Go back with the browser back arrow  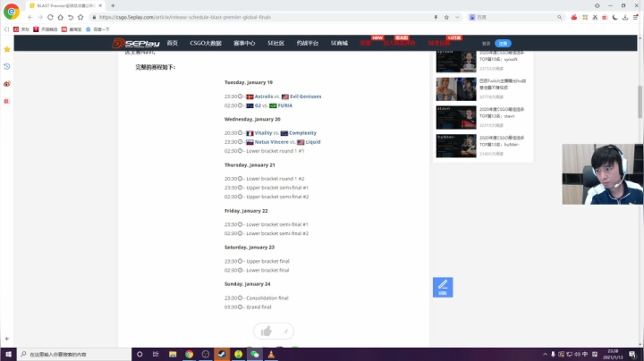pyautogui.click(x=30, y=17)
